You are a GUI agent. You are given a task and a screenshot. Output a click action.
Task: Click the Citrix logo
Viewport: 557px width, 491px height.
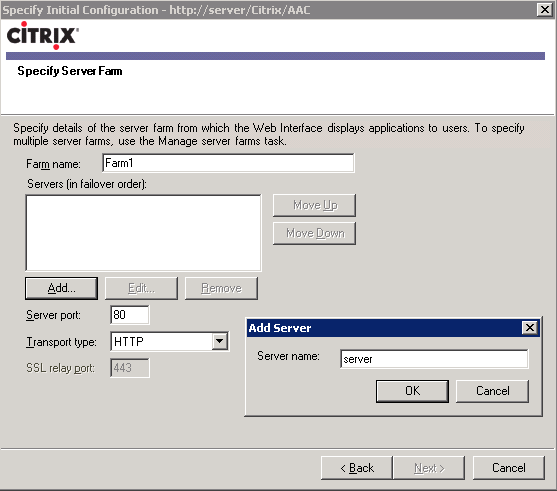(43, 36)
